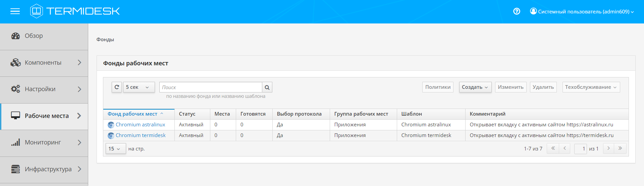Screen dimensions: 644x186
Task: Click the Поиск search input field
Action: [211, 87]
